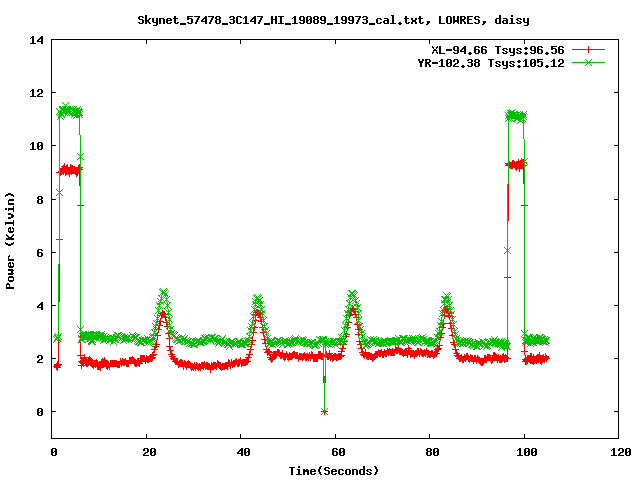Click the y-axis tick label 8

coord(40,200)
